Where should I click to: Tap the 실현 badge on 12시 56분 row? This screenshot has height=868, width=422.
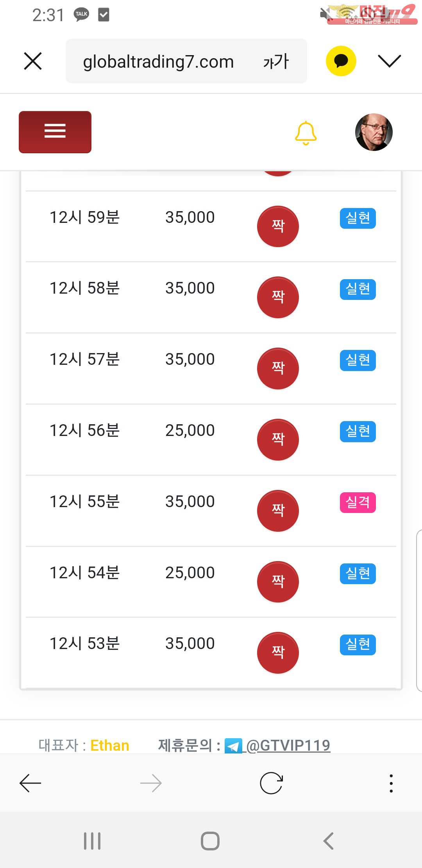pos(358,431)
